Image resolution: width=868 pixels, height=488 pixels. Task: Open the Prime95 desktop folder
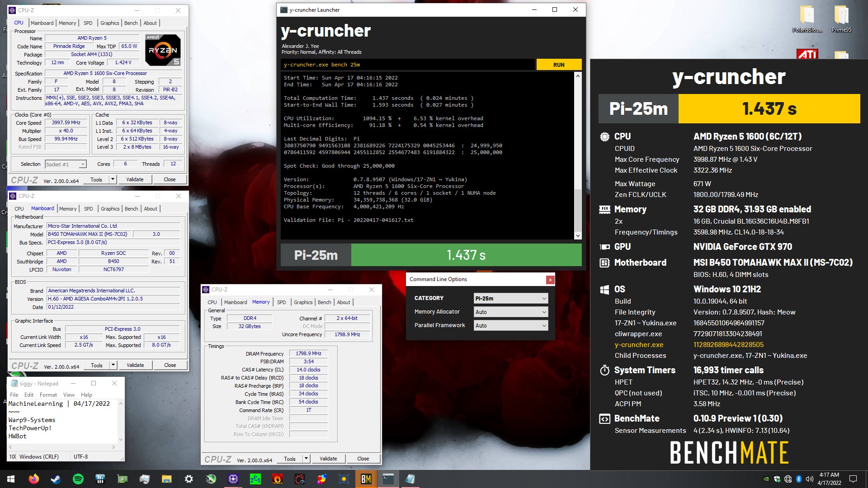click(841, 19)
